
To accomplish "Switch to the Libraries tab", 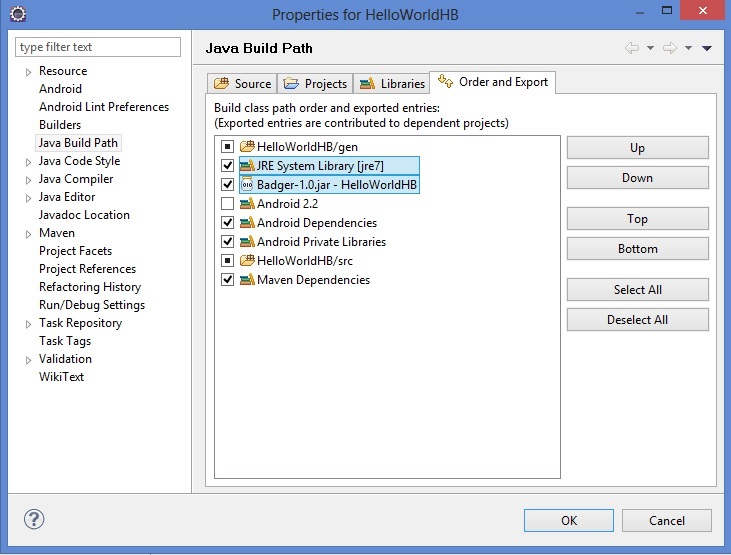I will tap(392, 84).
